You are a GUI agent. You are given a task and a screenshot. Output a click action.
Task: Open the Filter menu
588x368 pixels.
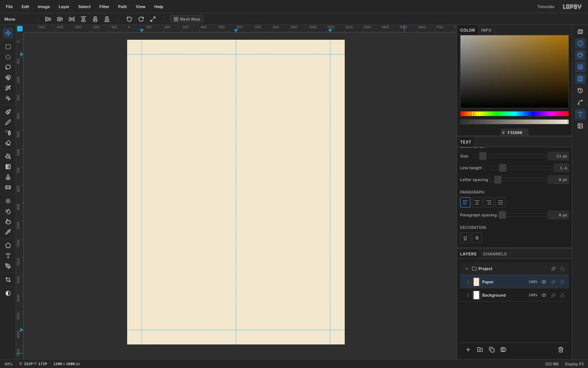pos(104,7)
